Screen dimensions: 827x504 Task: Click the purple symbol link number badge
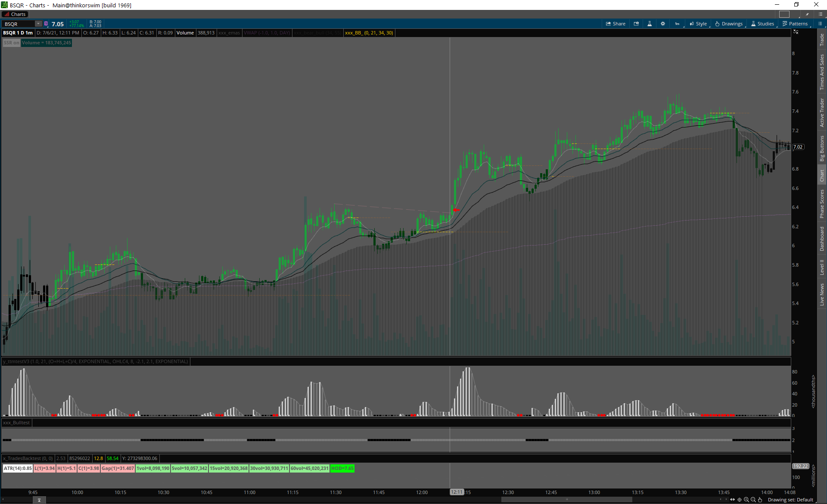pos(46,24)
